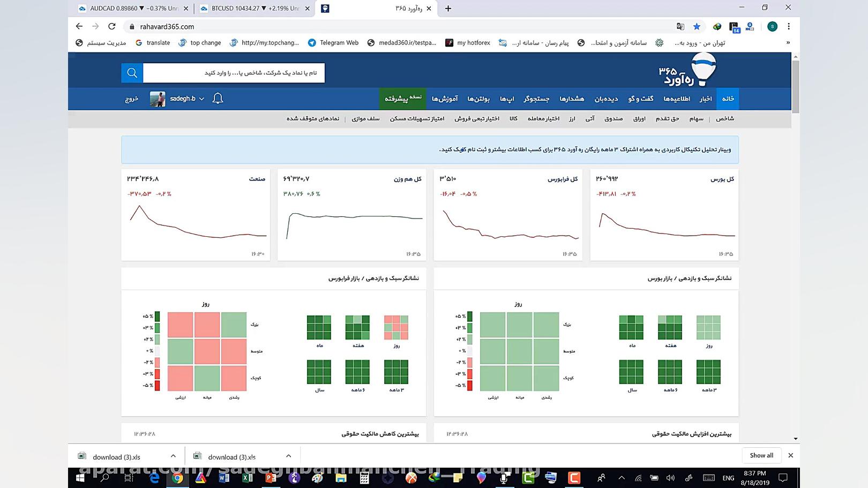Open the اخبار menu item
Image resolution: width=868 pixels, height=488 pixels.
[706, 99]
